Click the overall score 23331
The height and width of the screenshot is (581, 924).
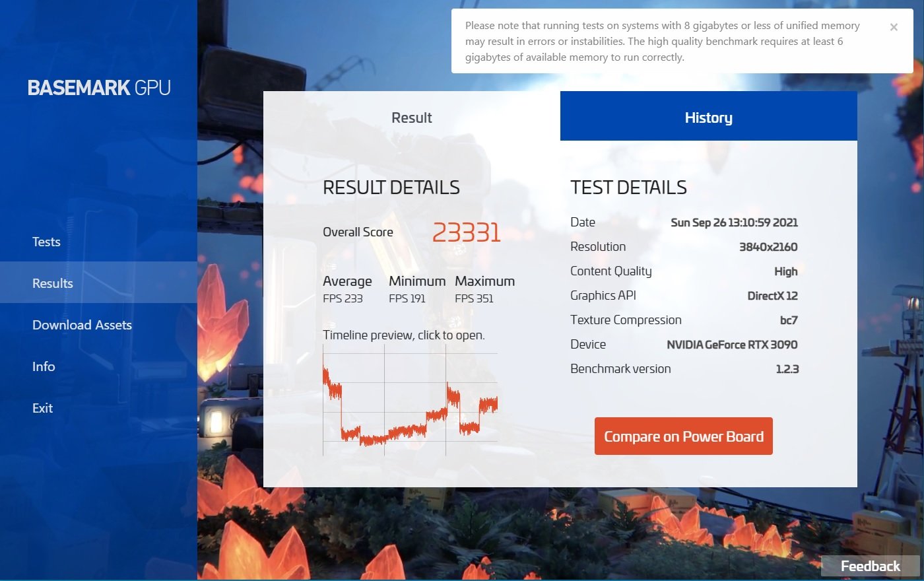(x=467, y=232)
